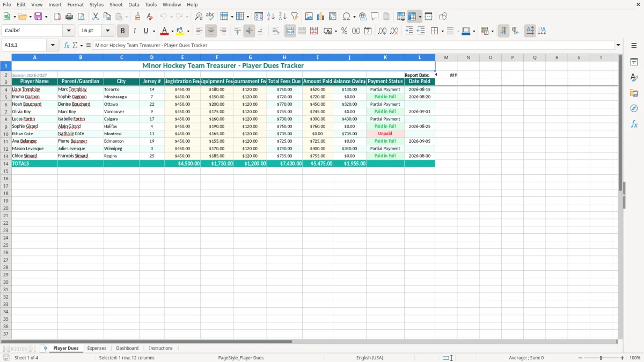Click the Cut scissors icon
This screenshot has width=644, height=362.
coord(96,17)
